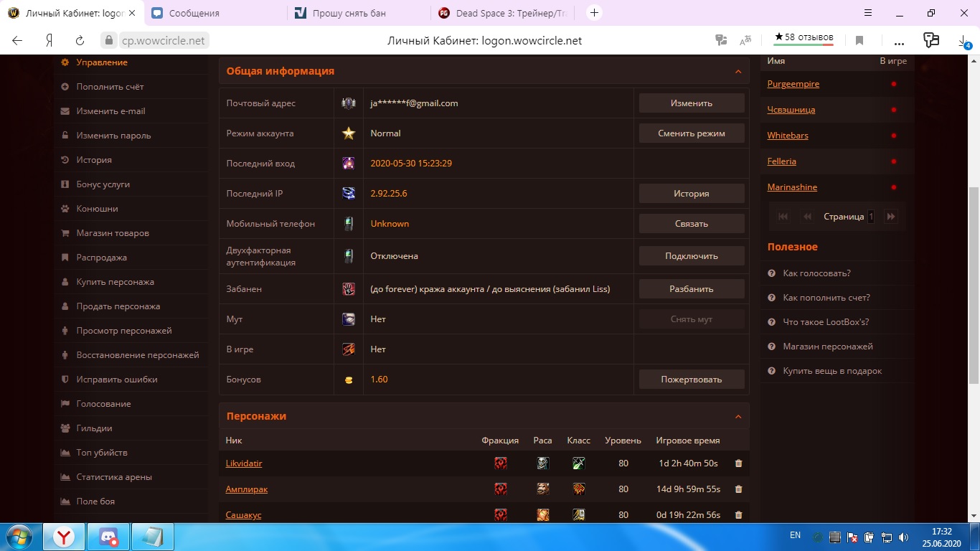
Task: Click the browser bookmark icon
Action: [x=859, y=41]
